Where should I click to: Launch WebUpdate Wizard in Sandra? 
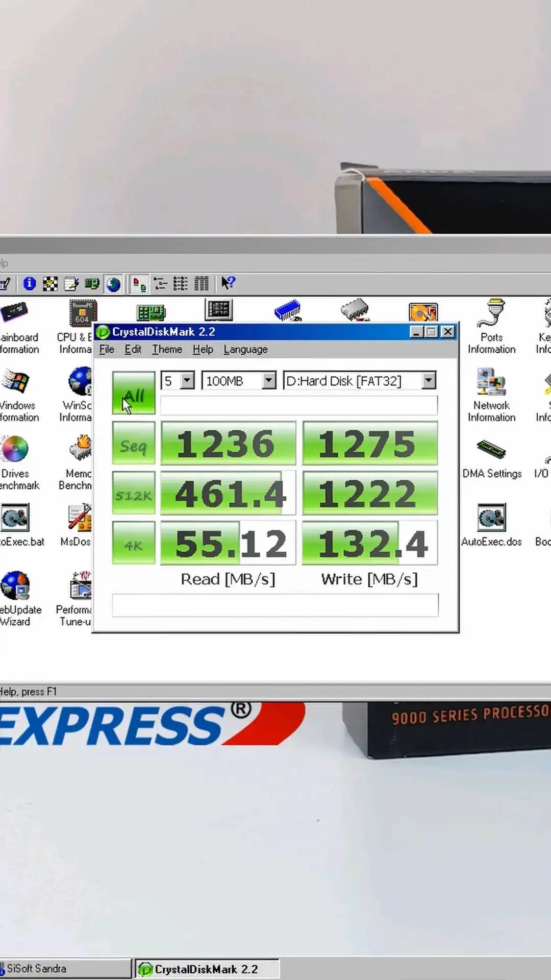tap(19, 599)
